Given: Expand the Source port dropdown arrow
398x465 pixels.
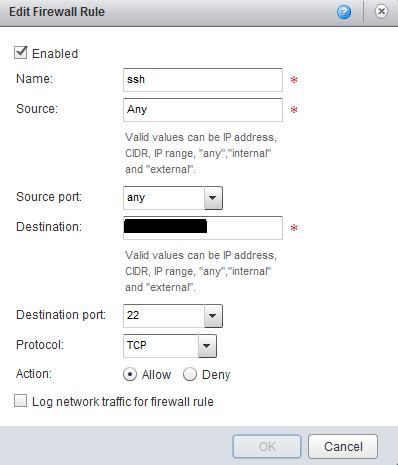Looking at the screenshot, I should point(213,198).
